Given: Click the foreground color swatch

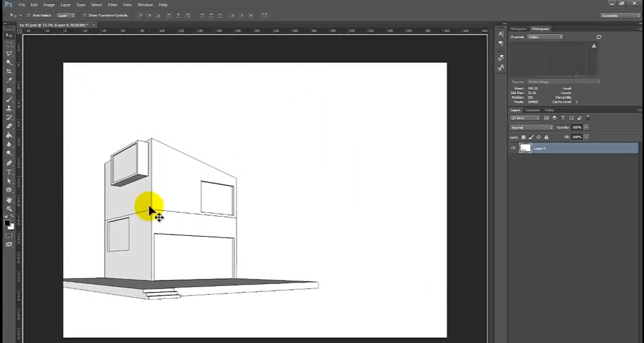Looking at the screenshot, I should (7, 223).
